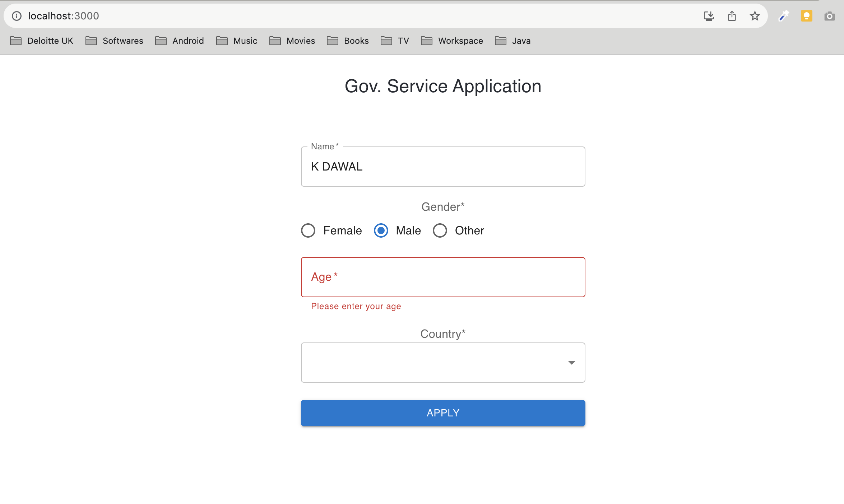This screenshot has width=844, height=504.
Task: Open the Deloitte UK bookmark folder
Action: (42, 41)
